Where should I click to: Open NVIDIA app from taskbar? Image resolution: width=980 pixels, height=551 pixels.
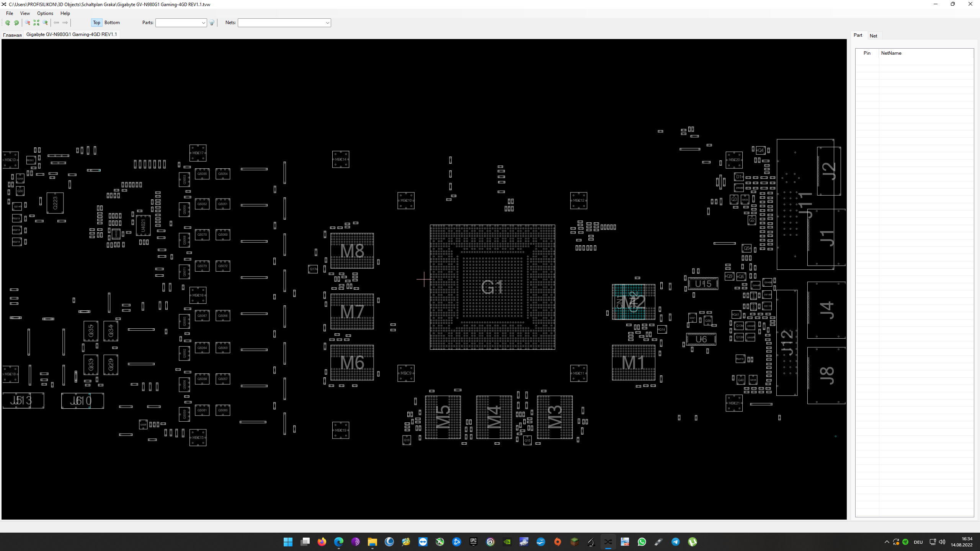click(507, 542)
